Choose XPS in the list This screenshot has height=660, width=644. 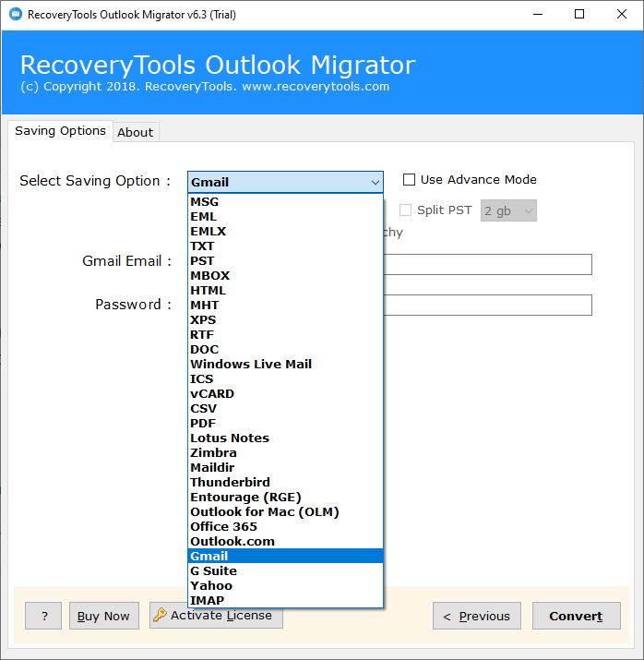(285, 319)
